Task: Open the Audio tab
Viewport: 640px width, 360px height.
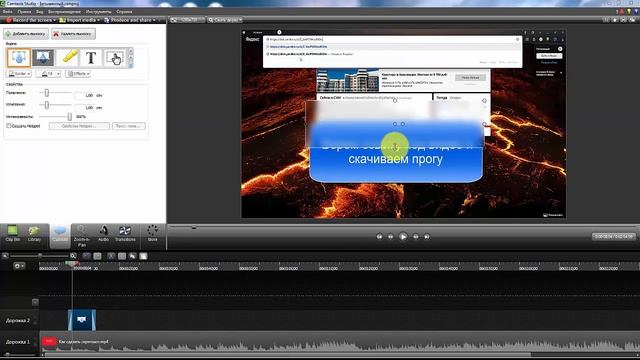Action: pos(103,234)
